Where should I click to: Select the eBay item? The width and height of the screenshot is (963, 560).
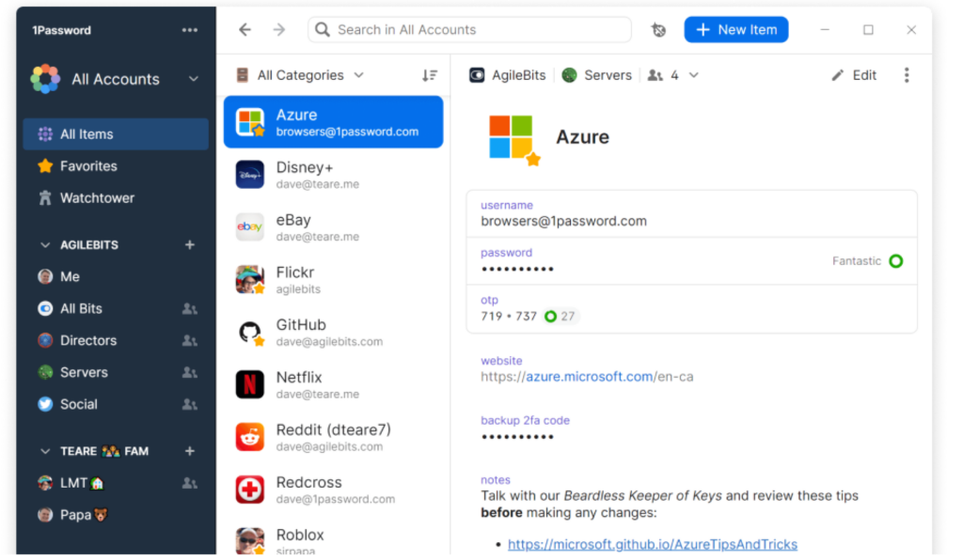(334, 227)
